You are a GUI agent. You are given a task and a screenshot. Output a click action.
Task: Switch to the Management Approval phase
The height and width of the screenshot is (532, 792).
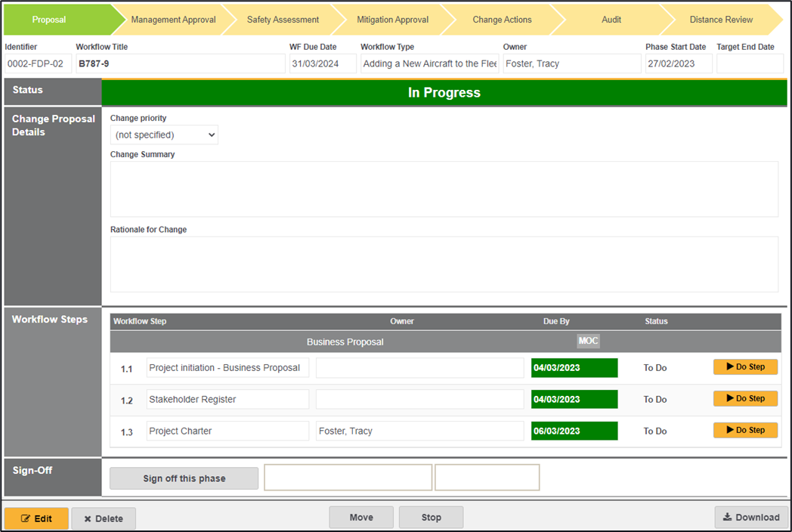pyautogui.click(x=173, y=20)
